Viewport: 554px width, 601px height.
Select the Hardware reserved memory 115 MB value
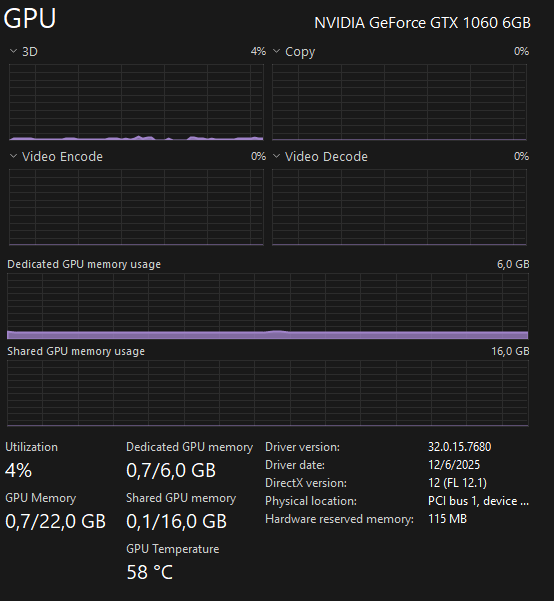[x=447, y=519]
